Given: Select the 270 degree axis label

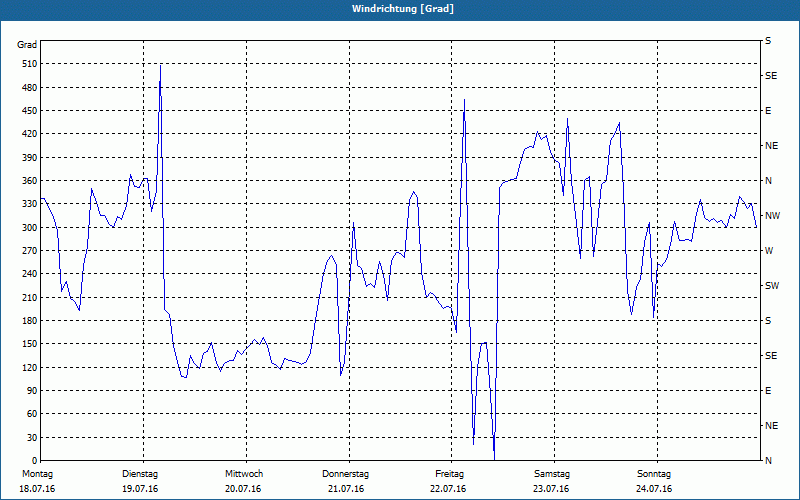Looking at the screenshot, I should point(30,251).
